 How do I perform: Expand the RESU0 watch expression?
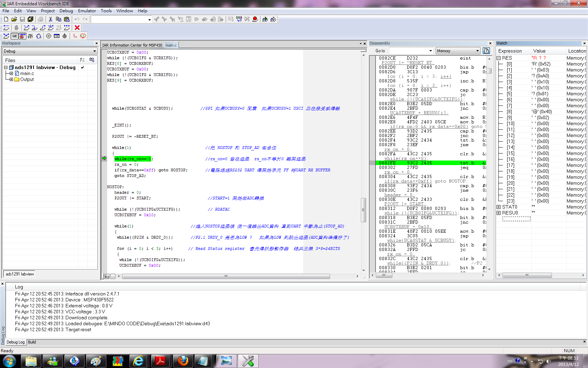499,213
